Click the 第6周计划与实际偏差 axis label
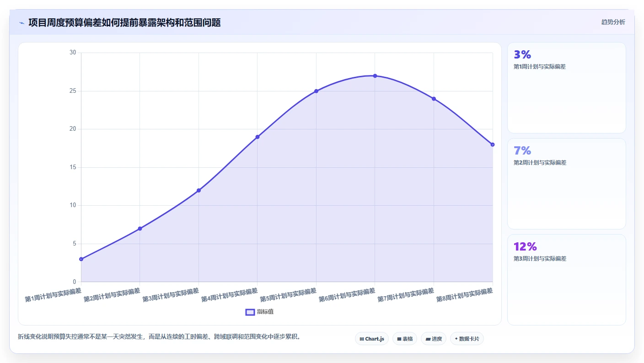Viewport: 644px width, 363px height. [x=347, y=295]
